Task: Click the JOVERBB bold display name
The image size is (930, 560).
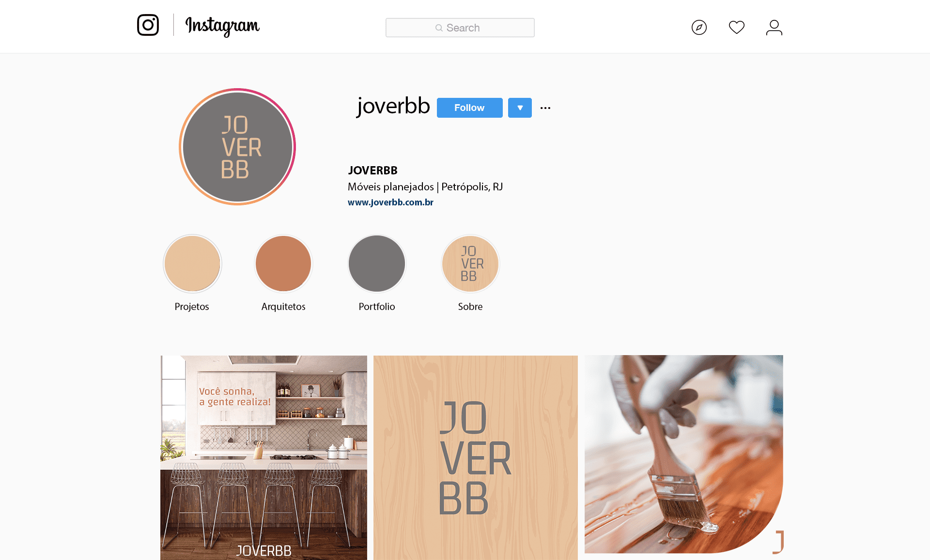Action: (x=372, y=171)
